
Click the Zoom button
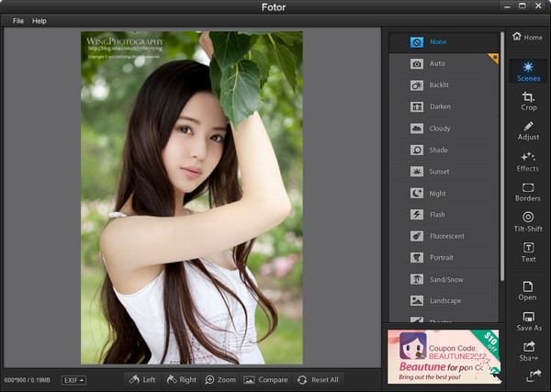coord(220,380)
